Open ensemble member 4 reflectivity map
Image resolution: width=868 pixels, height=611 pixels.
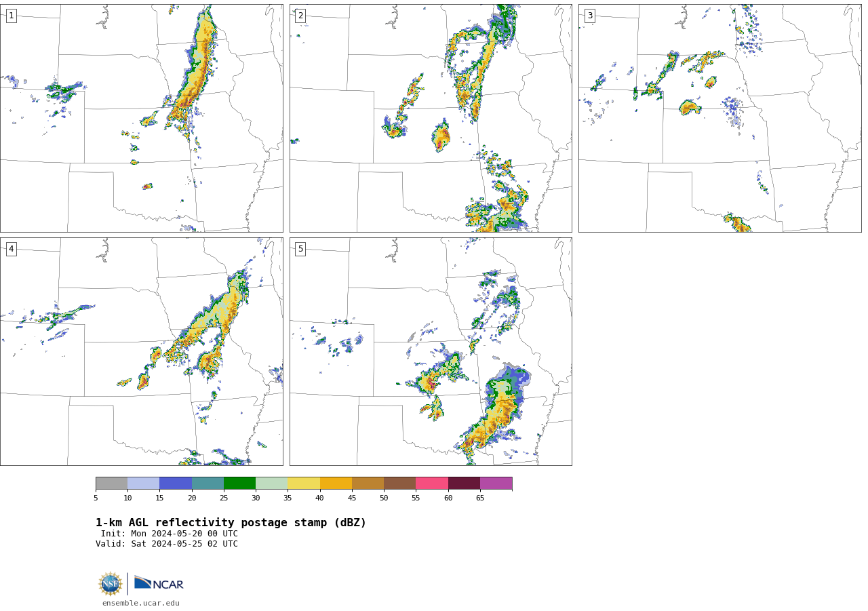[x=142, y=351]
